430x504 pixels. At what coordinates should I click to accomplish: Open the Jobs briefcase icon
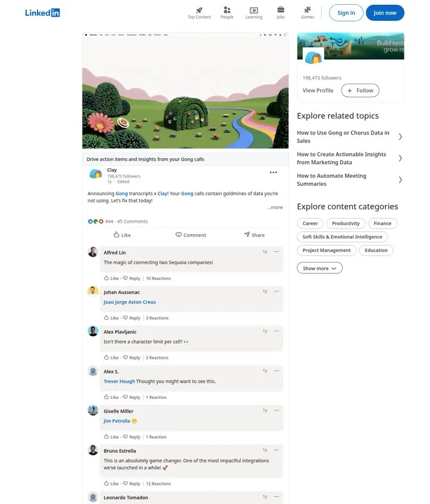click(281, 10)
